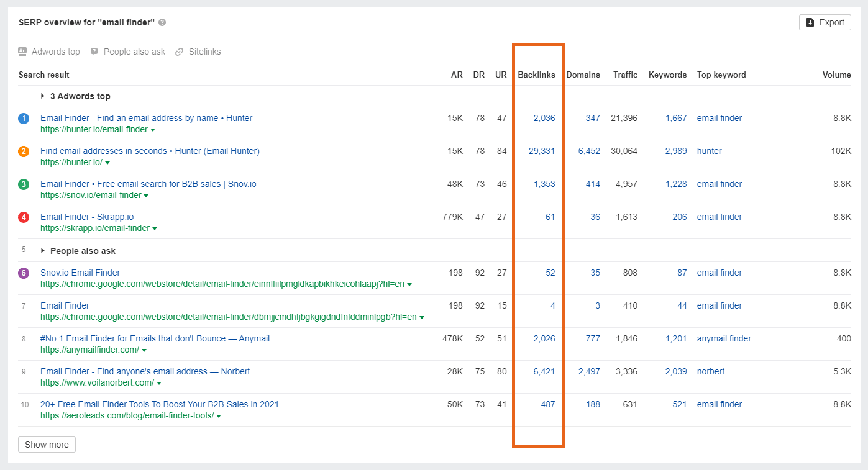Image resolution: width=868 pixels, height=470 pixels.
Task: Click domains value 777
Action: pyautogui.click(x=593, y=338)
